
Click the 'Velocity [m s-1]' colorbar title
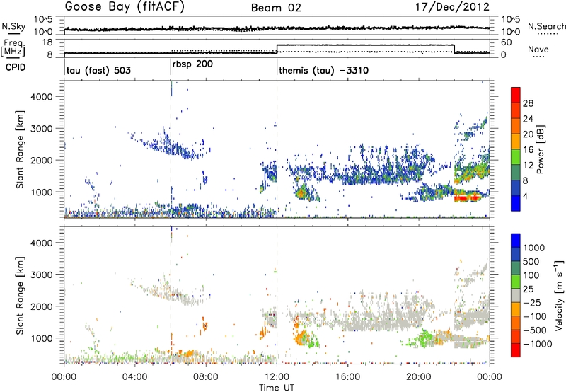click(559, 295)
